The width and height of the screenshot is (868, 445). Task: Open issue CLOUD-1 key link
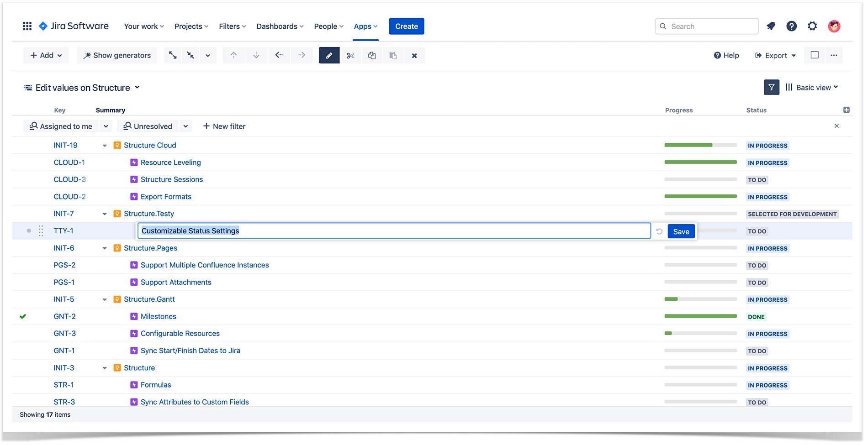click(x=69, y=162)
